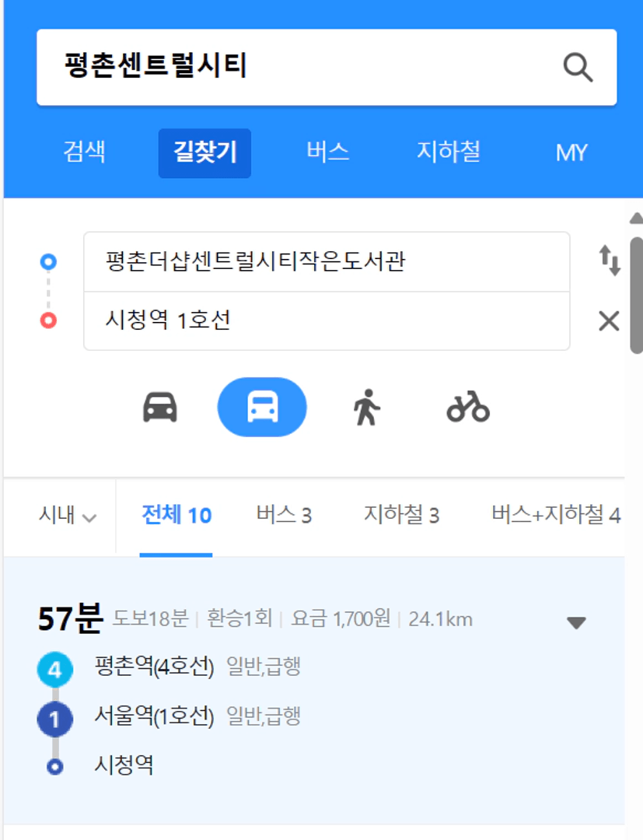Screen dimensions: 643x840
Task: Click the vertical scrollbar thumb
Action: [x=636, y=295]
